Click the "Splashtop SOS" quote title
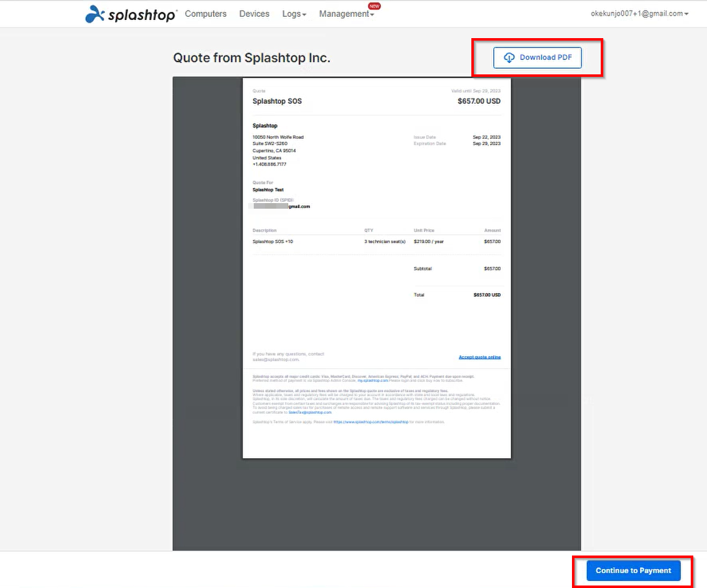 (278, 101)
